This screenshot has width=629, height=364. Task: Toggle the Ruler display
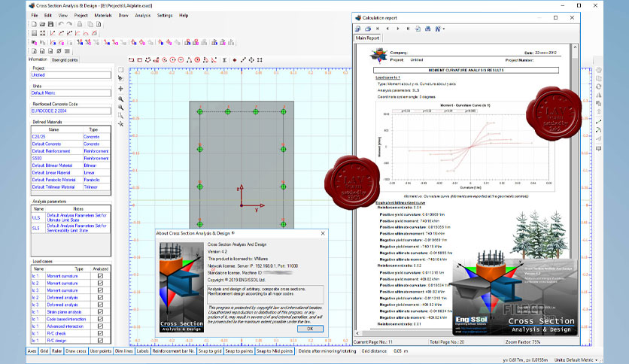[56, 350]
